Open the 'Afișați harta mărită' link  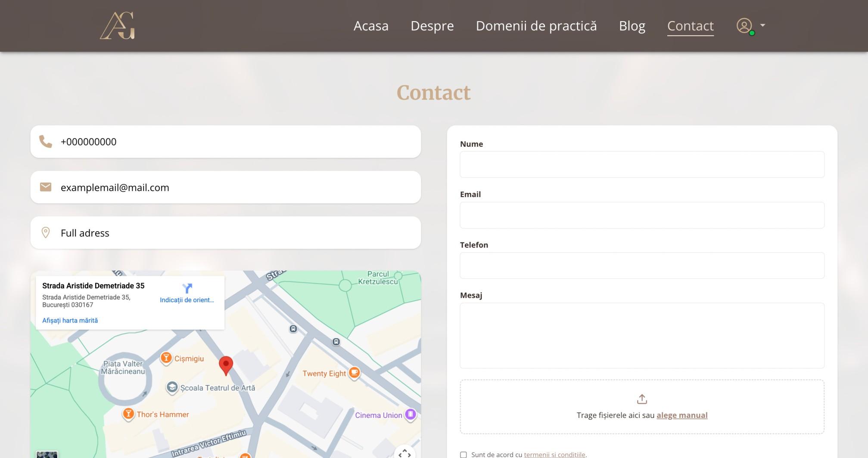(x=70, y=320)
